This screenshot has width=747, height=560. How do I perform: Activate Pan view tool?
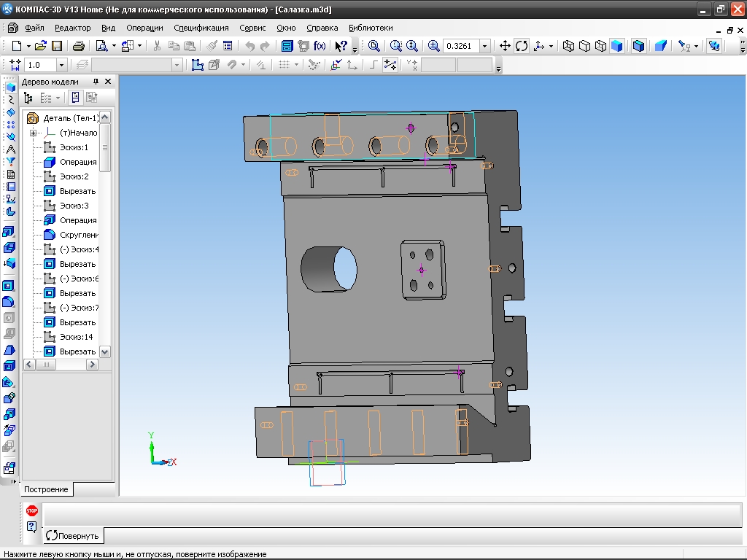pyautogui.click(x=505, y=46)
